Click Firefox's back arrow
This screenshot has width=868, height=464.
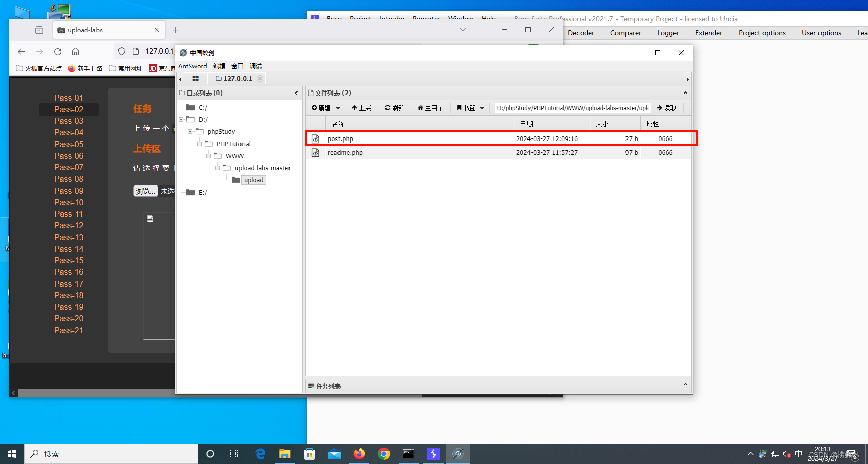[21, 52]
